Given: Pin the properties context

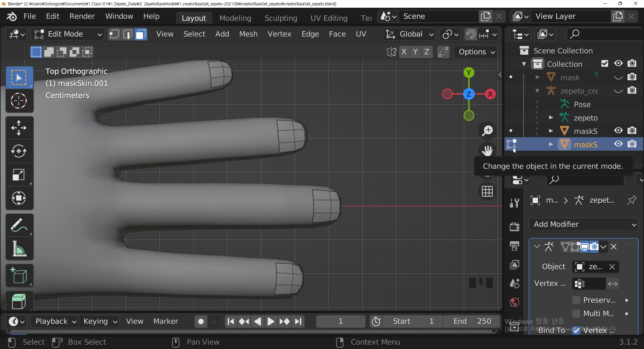Looking at the screenshot, I should (632, 200).
